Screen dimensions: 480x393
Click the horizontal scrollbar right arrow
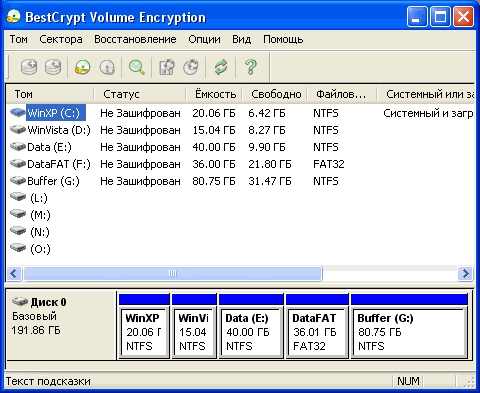coord(465,274)
